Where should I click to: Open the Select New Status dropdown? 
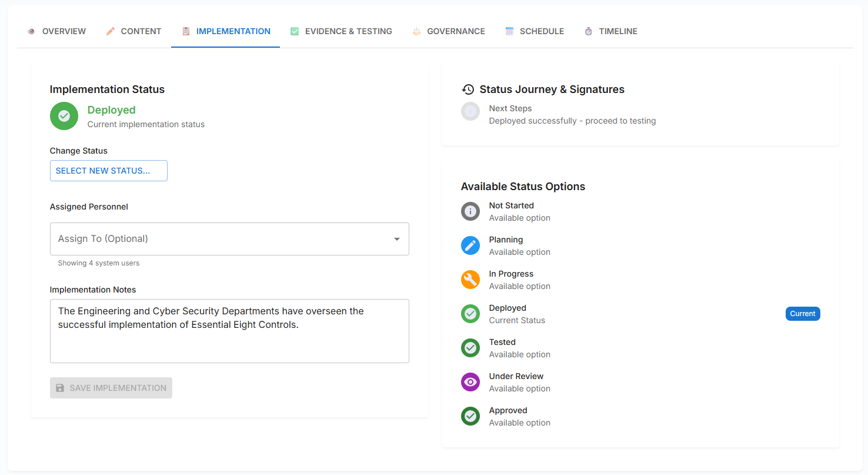(109, 171)
